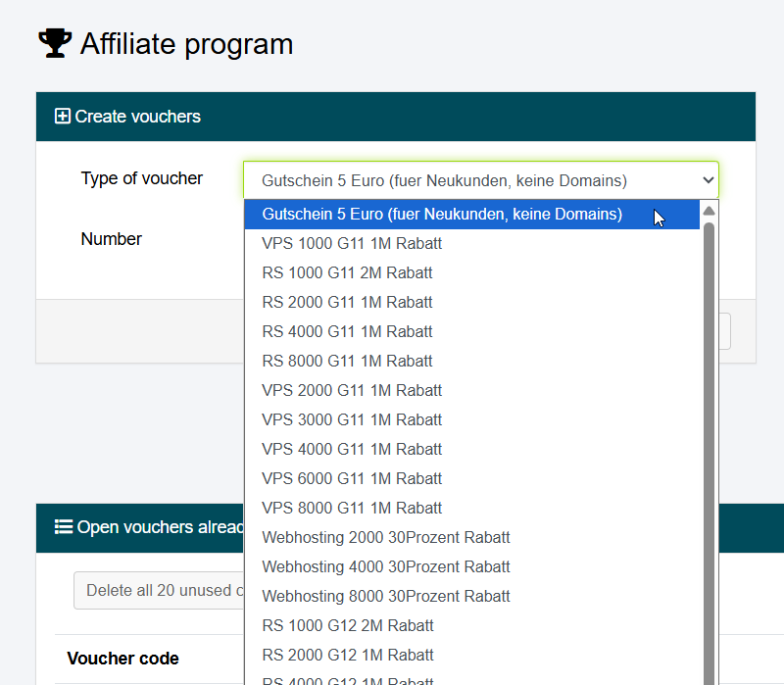Choose VPS 8000 G11 1M Rabatt

352,508
